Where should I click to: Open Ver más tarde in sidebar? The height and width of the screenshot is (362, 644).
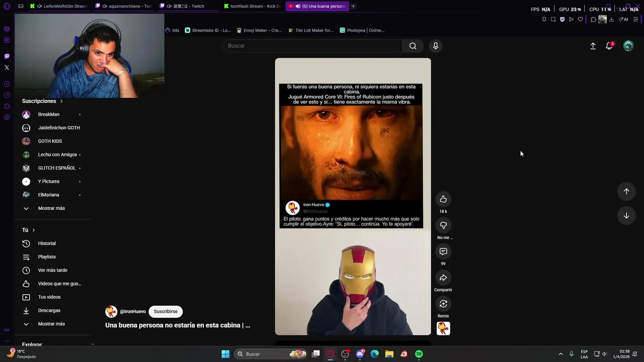(x=52, y=270)
